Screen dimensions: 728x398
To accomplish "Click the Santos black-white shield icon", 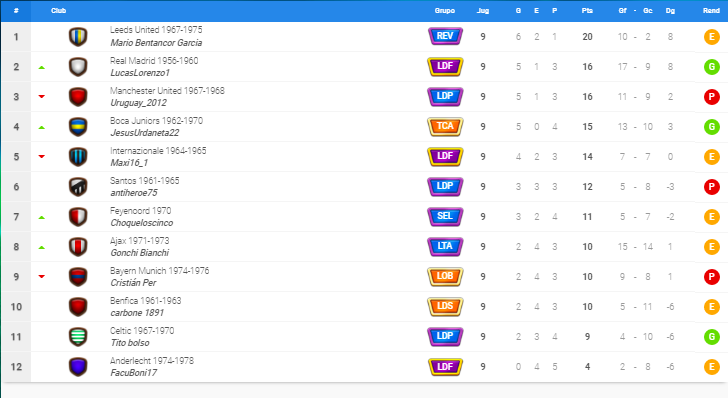I will point(78,187).
